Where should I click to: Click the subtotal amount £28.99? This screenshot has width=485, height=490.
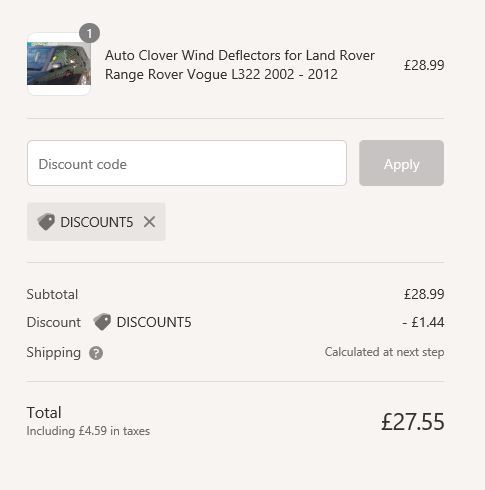pyautogui.click(x=424, y=294)
